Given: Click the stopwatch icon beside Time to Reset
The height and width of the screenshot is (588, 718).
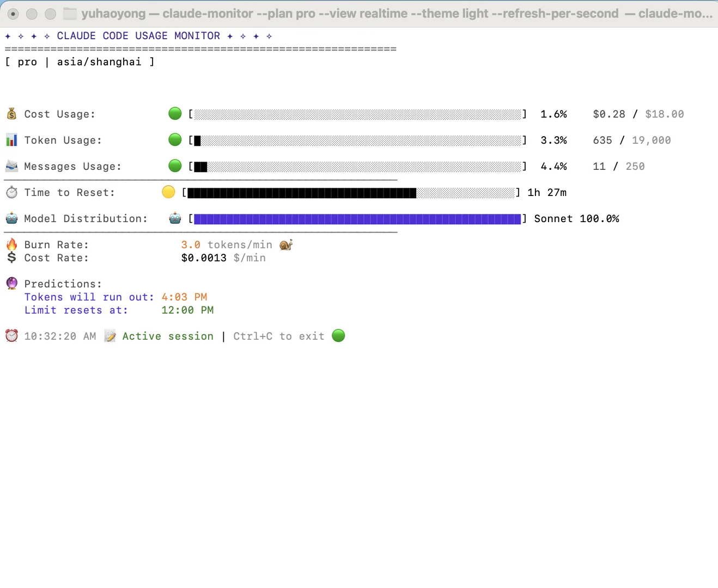Looking at the screenshot, I should [11, 192].
